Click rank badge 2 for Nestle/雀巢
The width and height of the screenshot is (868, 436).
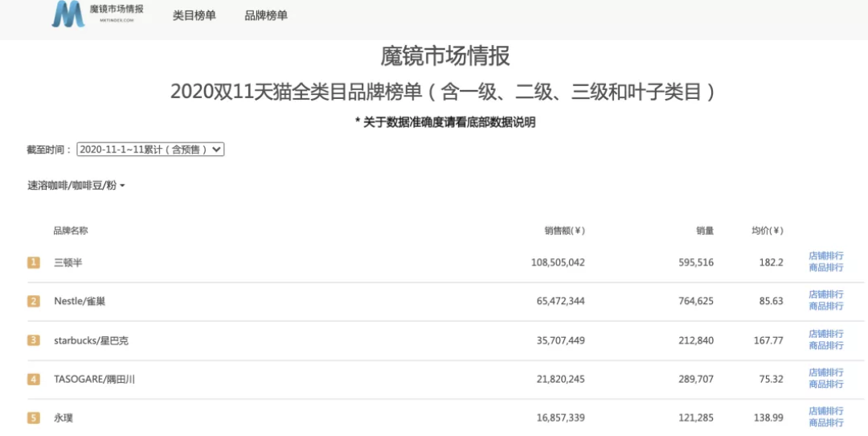tap(34, 302)
